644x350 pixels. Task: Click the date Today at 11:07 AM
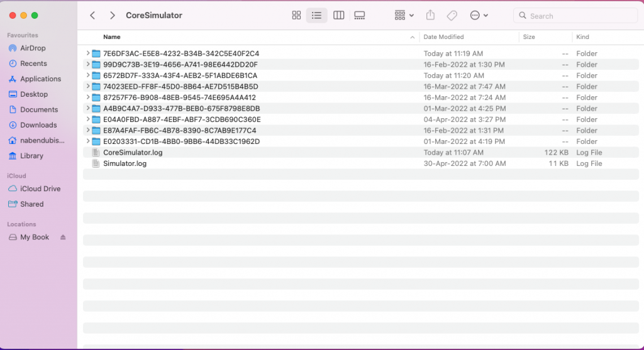[x=453, y=153]
